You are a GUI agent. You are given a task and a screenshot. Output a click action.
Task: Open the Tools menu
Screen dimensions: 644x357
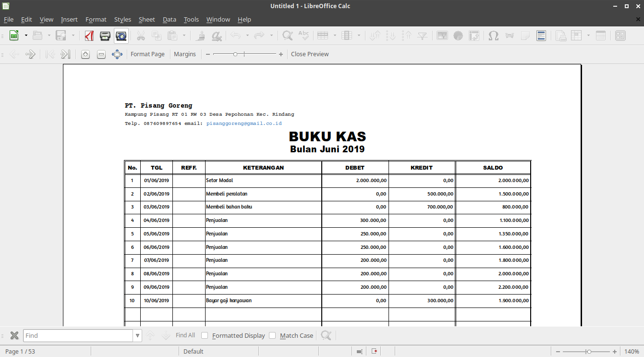[x=191, y=19]
